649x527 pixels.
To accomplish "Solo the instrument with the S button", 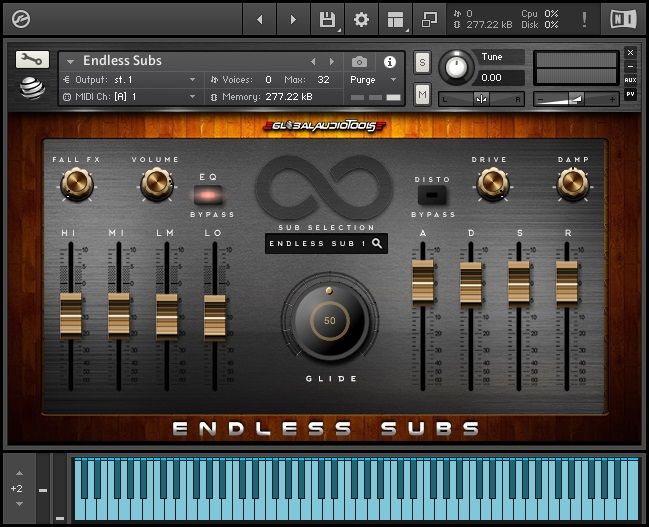I will [x=423, y=62].
